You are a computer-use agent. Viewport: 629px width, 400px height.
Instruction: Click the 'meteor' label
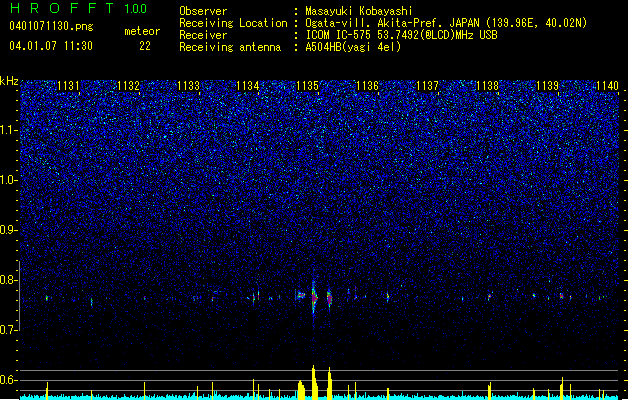142,31
